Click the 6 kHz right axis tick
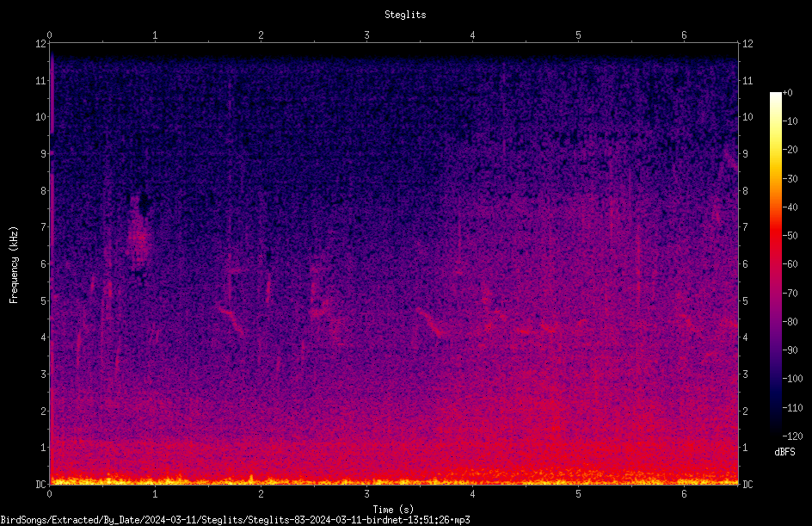This screenshot has height=526, width=812. pyautogui.click(x=745, y=263)
